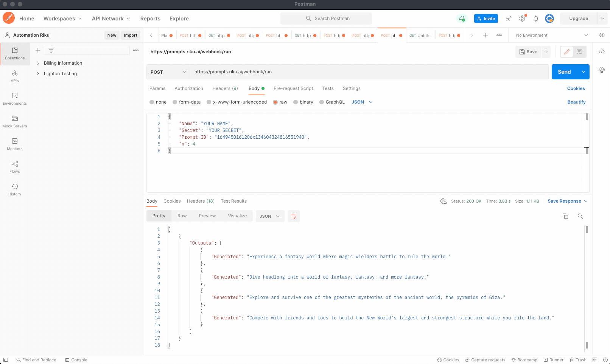This screenshot has width=610, height=364.
Task: Open the raw body JSON format dropdown
Action: click(362, 102)
